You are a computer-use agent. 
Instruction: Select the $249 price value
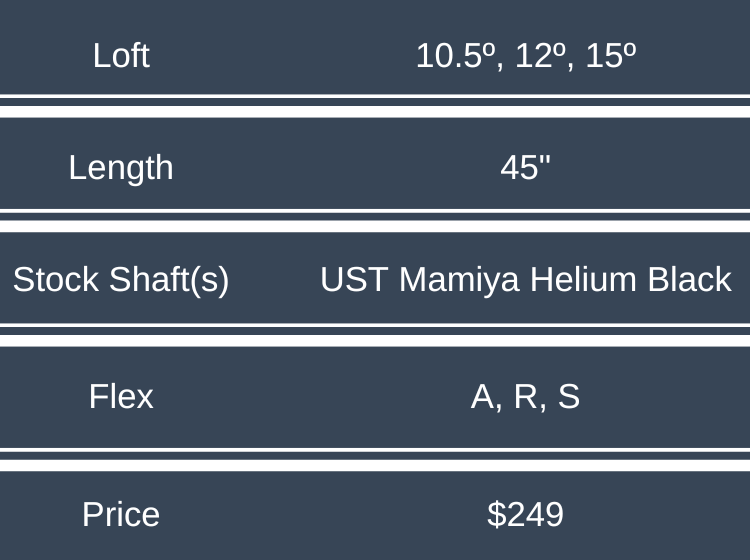(526, 514)
